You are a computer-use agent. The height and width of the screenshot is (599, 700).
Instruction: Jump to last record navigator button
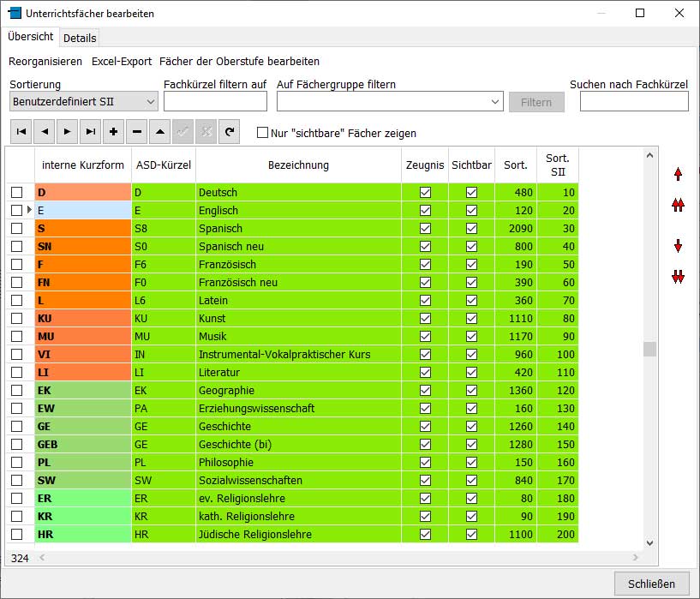[91, 132]
